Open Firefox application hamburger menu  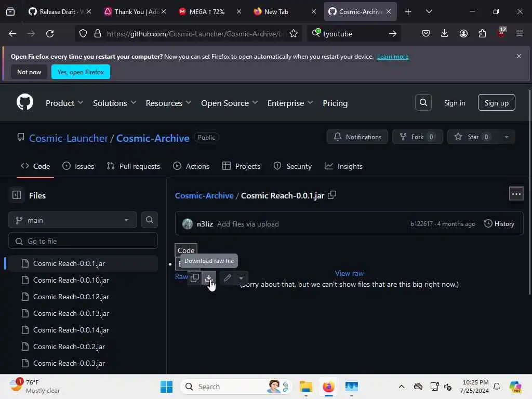point(519,34)
